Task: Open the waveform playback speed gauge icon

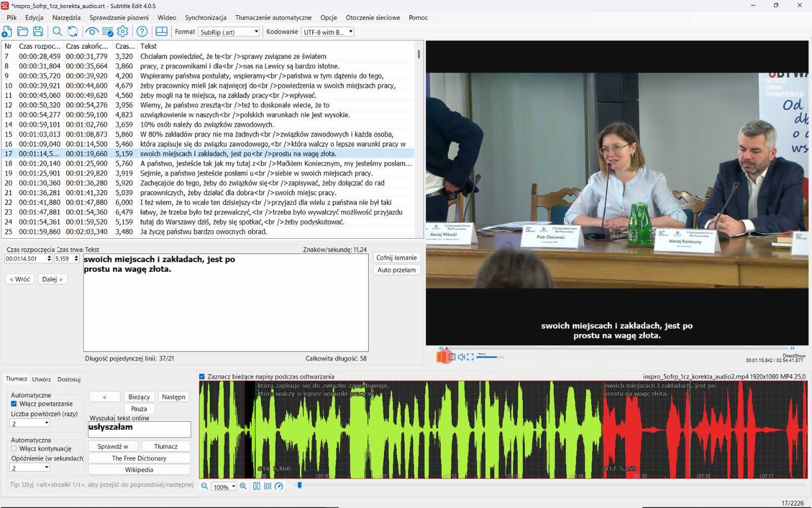Action: tap(279, 486)
